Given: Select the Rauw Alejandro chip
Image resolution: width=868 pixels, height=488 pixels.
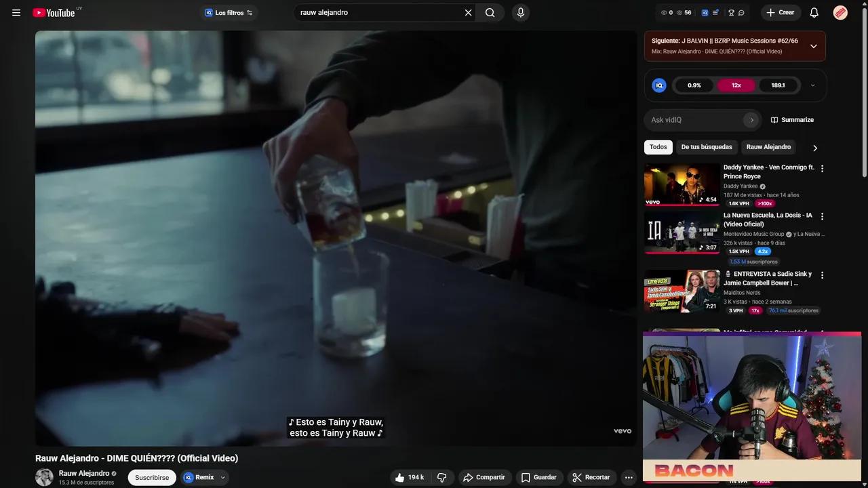Looking at the screenshot, I should pos(768,147).
